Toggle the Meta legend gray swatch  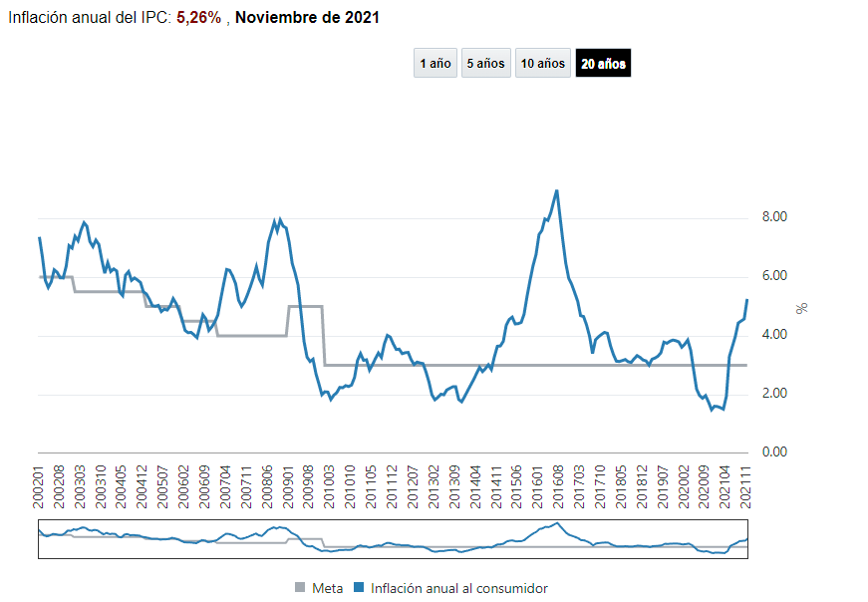[300, 587]
